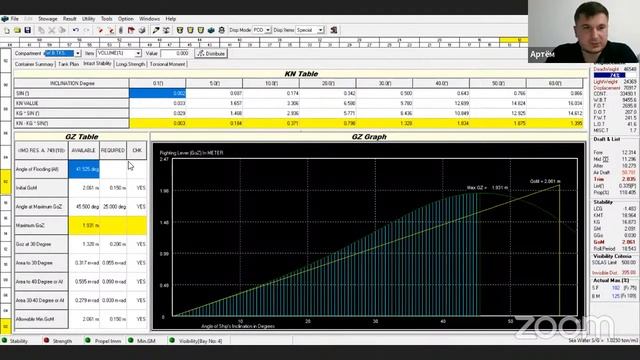Switch to the Torsional Moment tab

[x=167, y=64]
